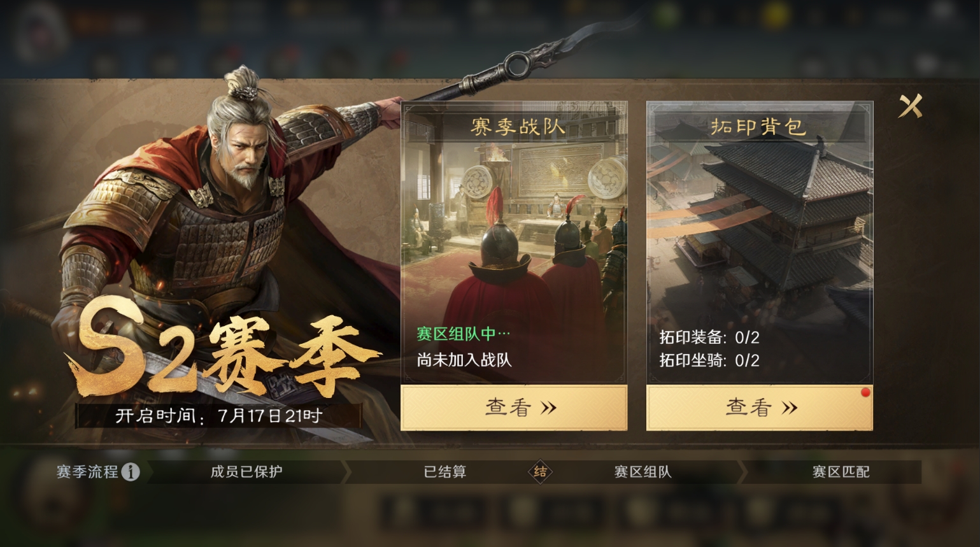Open the 赛季流程 info icon
This screenshot has height=547, width=980.
click(x=131, y=472)
